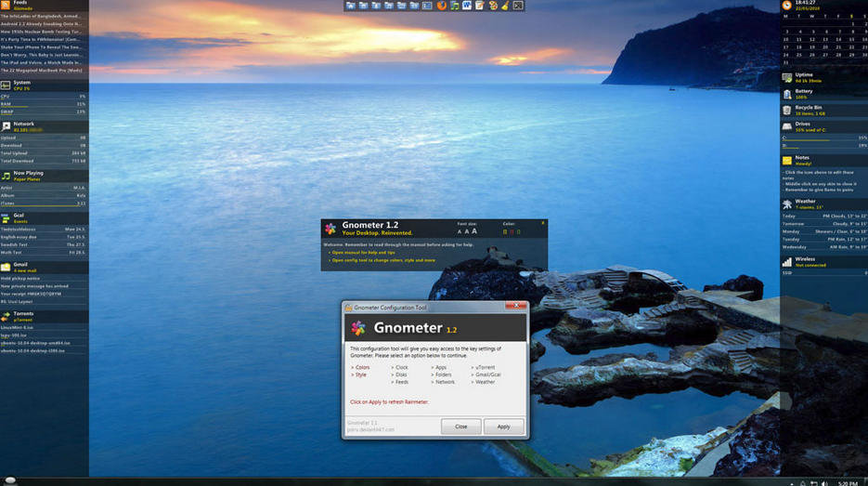The height and width of the screenshot is (486, 868).
Task: Visit the poiru.deviantART.com link
Action: coord(371,429)
